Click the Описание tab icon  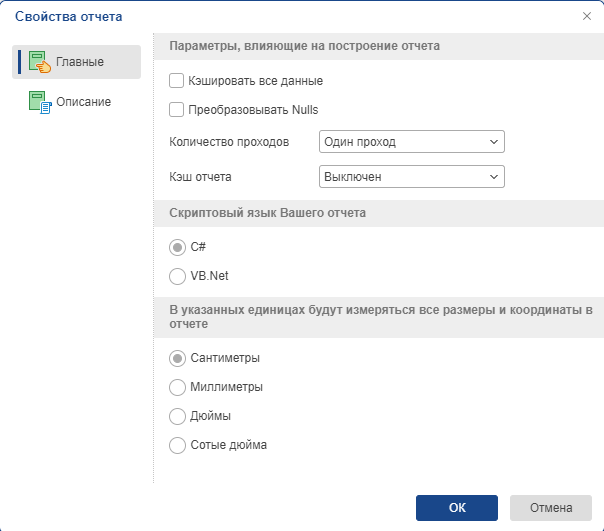pos(40,102)
